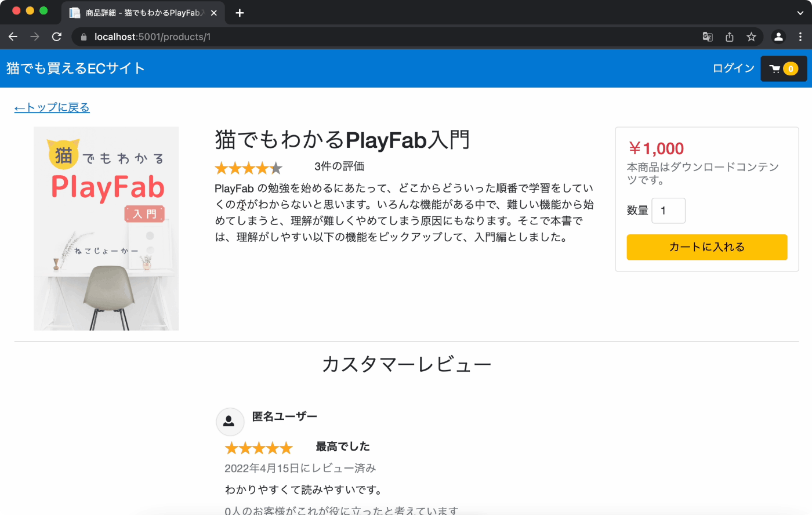812x515 pixels.
Task: Click the browser forward arrow
Action: [x=35, y=37]
